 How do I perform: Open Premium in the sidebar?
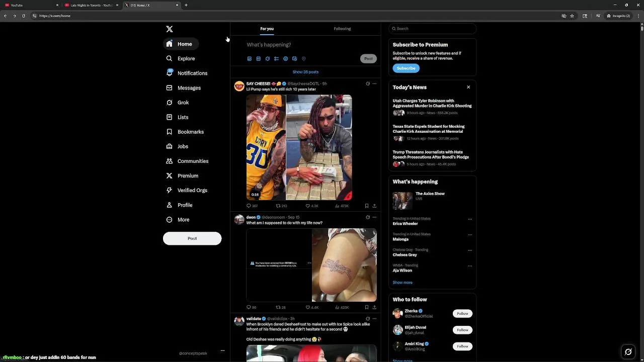tap(182, 175)
